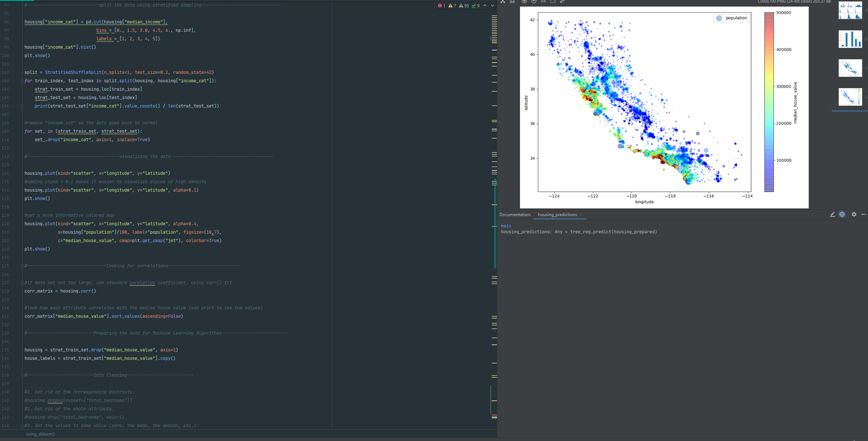Toggle chessboard transparency background icon
868x441 pixels.
(x=503, y=1)
